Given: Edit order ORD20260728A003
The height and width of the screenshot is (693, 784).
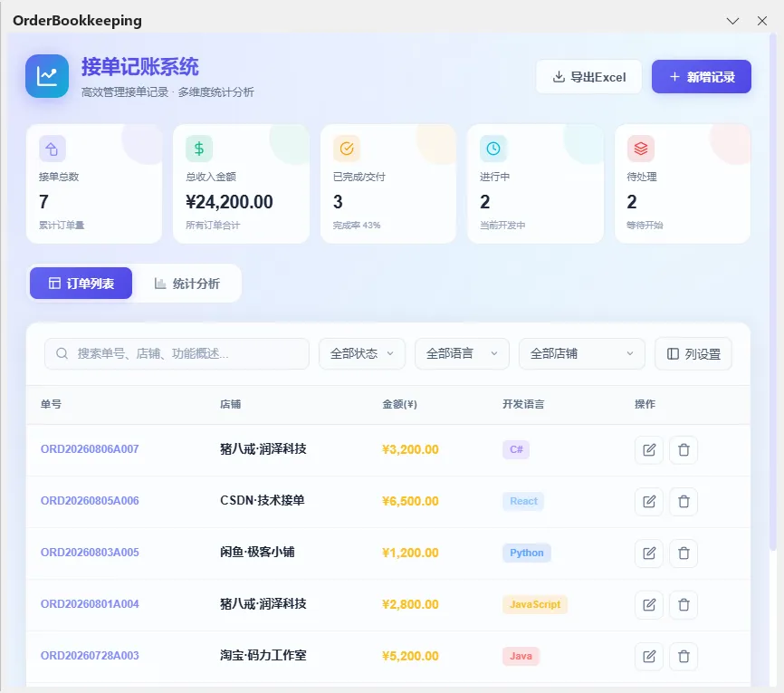Looking at the screenshot, I should pos(649,657).
